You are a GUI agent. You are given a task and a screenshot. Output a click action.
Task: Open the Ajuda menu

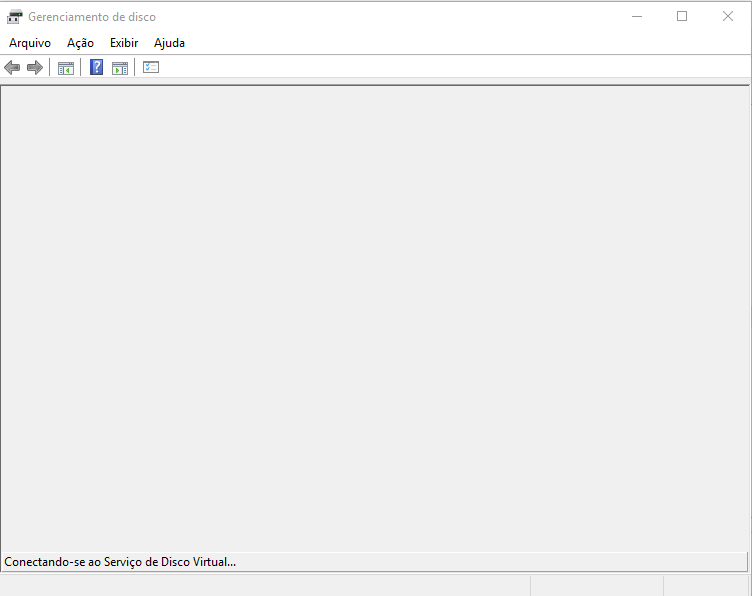pyautogui.click(x=169, y=43)
